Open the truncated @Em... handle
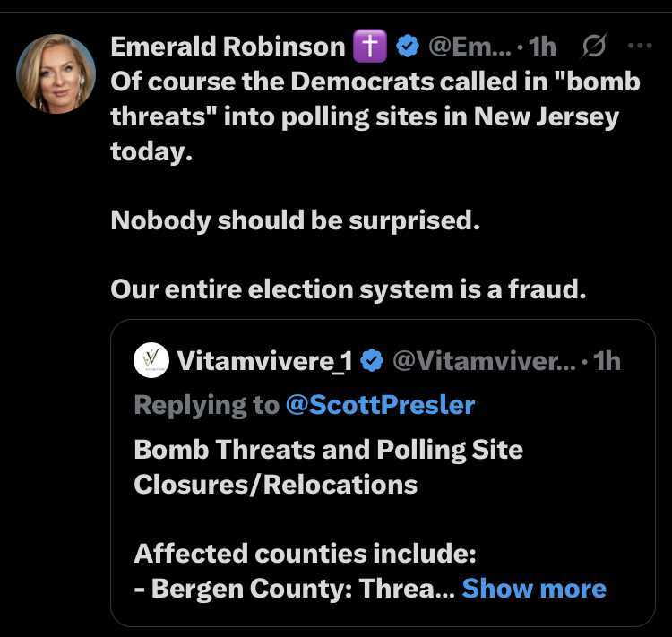Viewport: 672px width, 637px height. (470, 47)
